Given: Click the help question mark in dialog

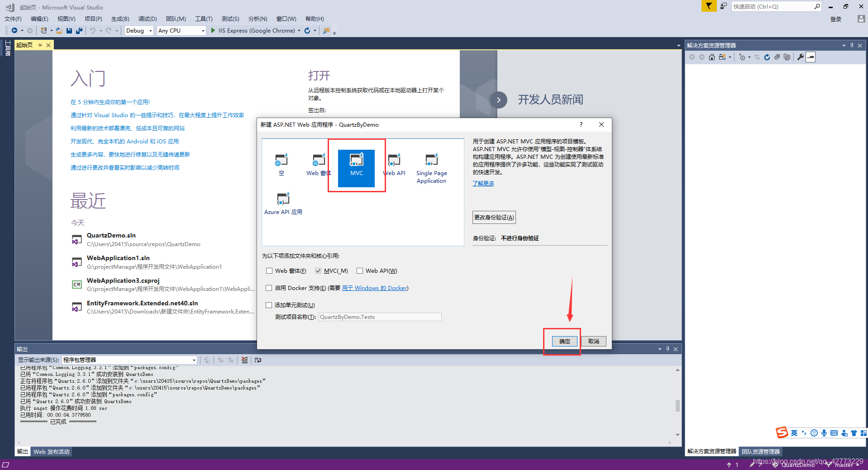Looking at the screenshot, I should (581, 124).
